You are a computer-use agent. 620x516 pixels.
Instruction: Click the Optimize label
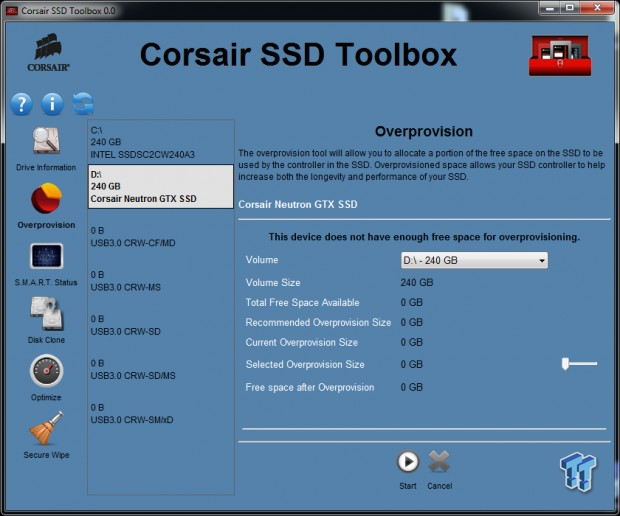coord(46,397)
